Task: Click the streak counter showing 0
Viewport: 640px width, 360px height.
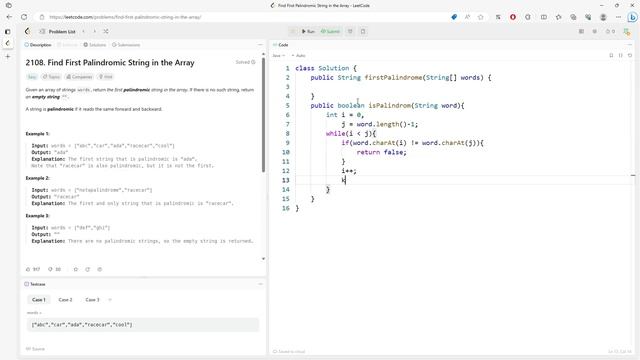Action: (610, 31)
